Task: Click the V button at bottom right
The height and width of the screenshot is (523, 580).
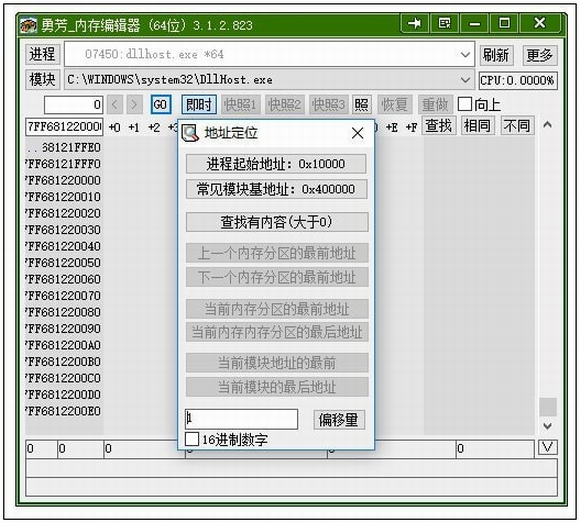Action: tap(547, 448)
